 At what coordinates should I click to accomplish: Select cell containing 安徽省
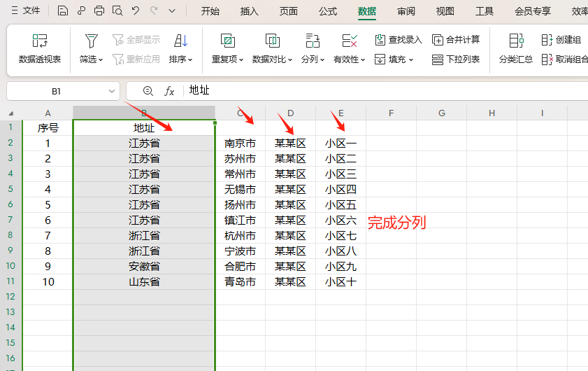click(x=144, y=267)
